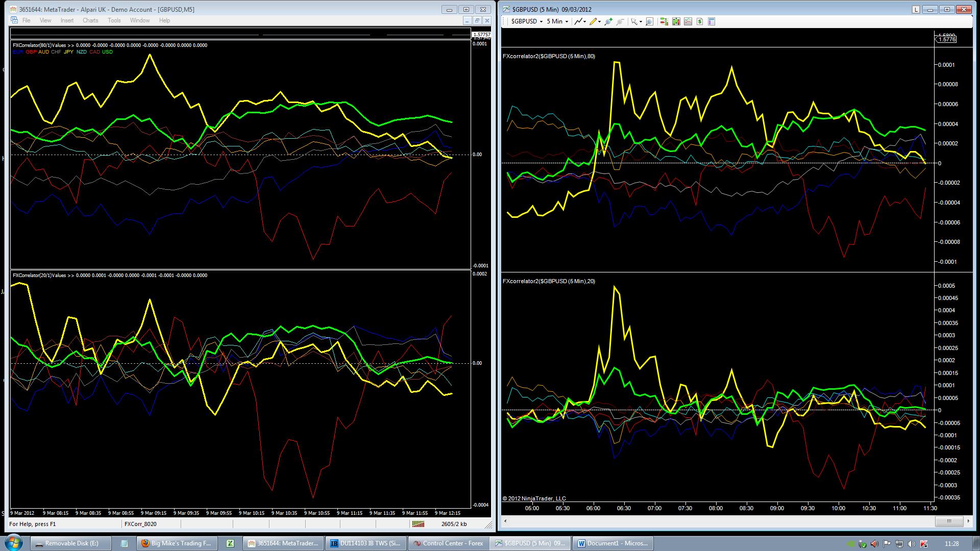
Task: Click the NZD currency legend label
Action: click(81, 52)
